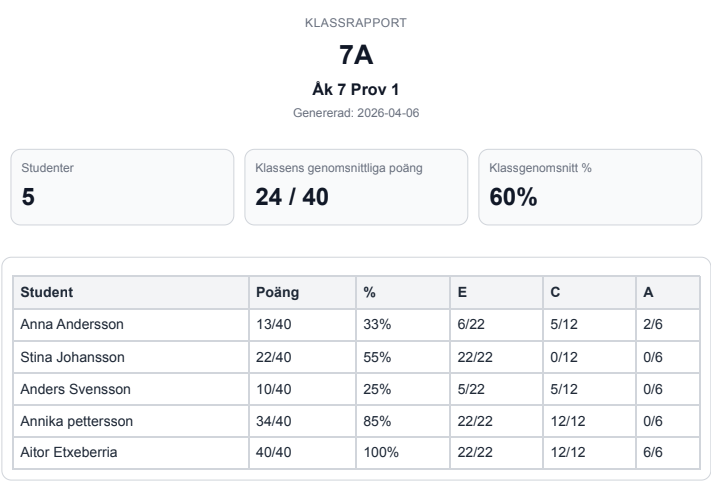Click the A column header

(x=651, y=291)
